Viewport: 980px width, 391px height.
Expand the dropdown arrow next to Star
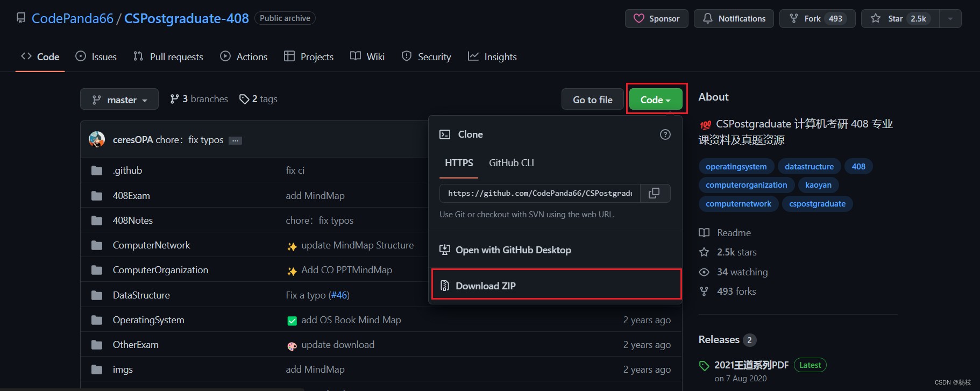(950, 18)
